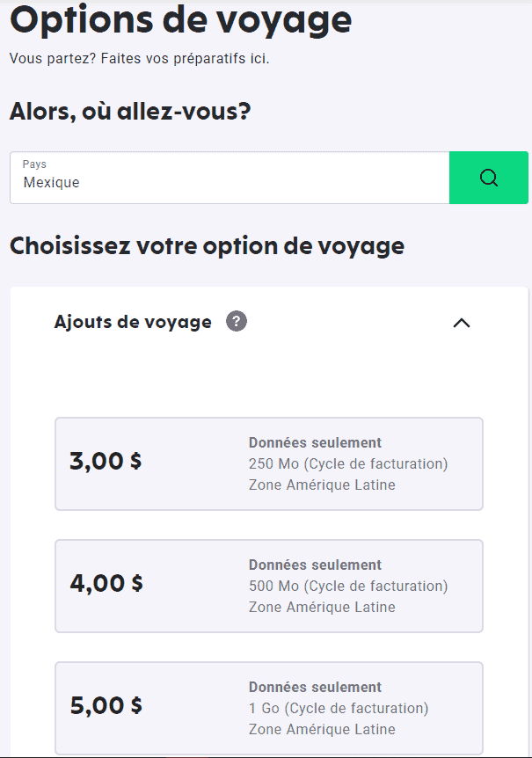Click the "Vous partez? Faites vos préparatifs ici" text
This screenshot has width=532, height=758.
point(139,59)
